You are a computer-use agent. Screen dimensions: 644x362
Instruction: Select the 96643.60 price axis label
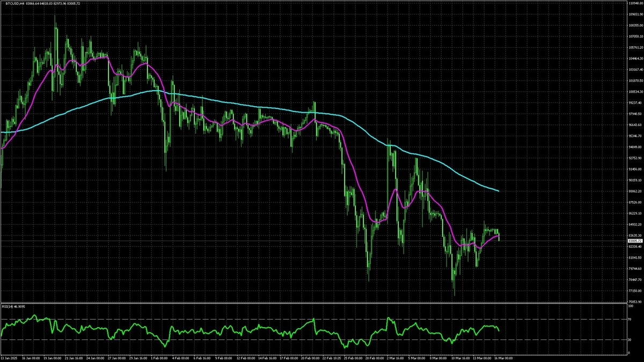coord(635,124)
